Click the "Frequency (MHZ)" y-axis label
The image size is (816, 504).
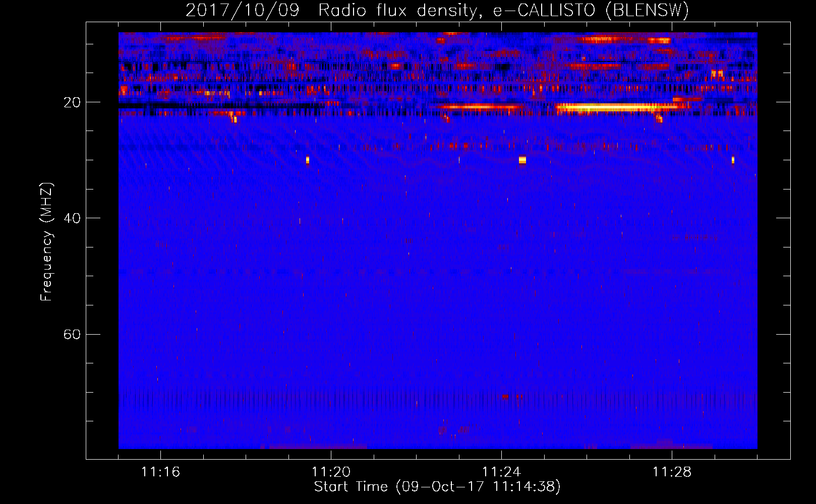(x=46, y=241)
